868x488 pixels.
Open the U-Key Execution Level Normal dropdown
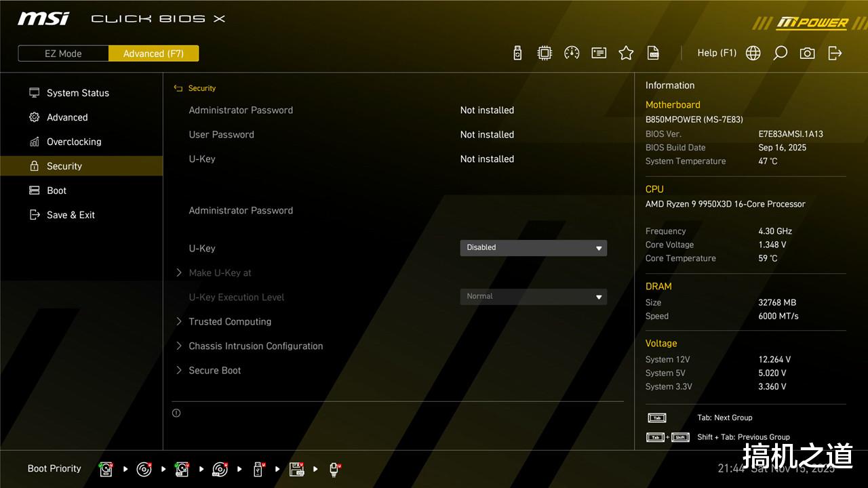click(534, 297)
